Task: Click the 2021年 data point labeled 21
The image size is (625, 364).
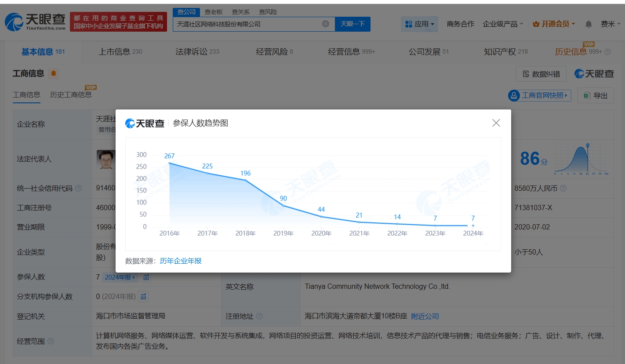Action: (359, 222)
